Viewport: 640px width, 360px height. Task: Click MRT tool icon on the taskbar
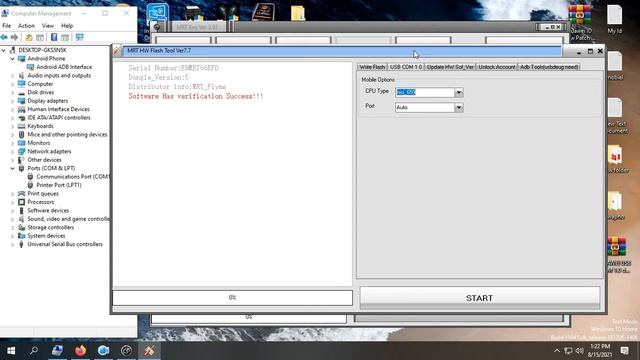[x=149, y=351]
